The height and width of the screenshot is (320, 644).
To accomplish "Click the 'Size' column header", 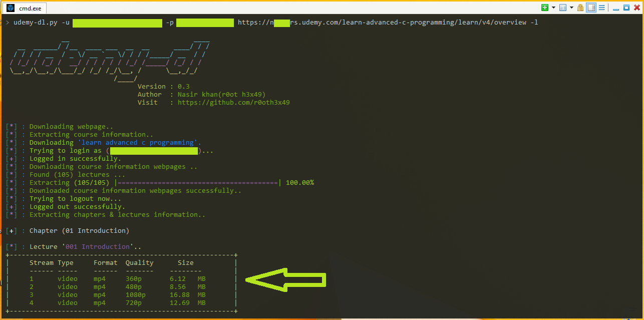I will [186, 263].
